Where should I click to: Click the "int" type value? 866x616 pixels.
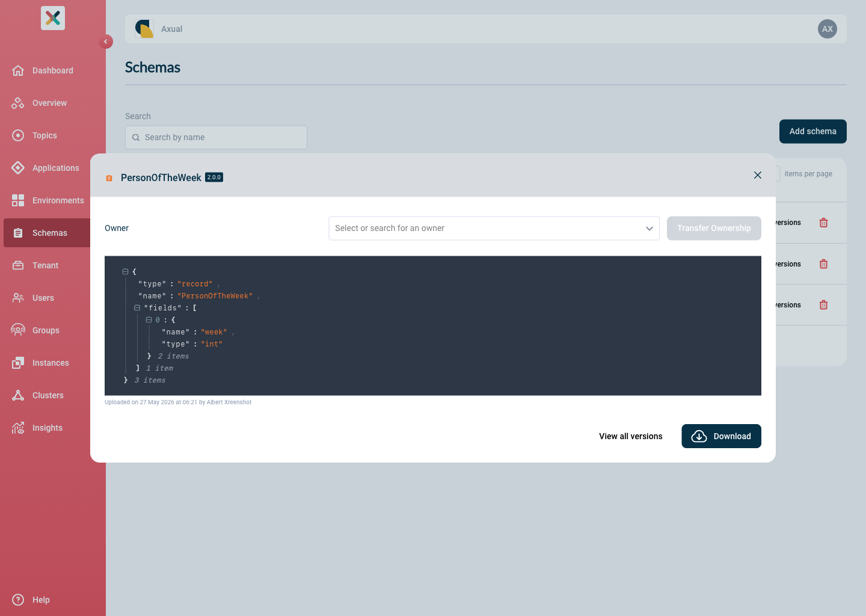click(212, 344)
